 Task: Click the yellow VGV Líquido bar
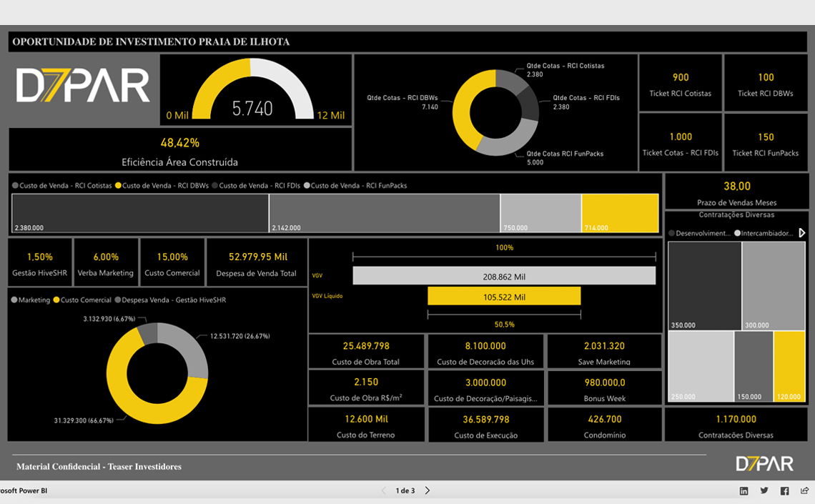point(504,297)
